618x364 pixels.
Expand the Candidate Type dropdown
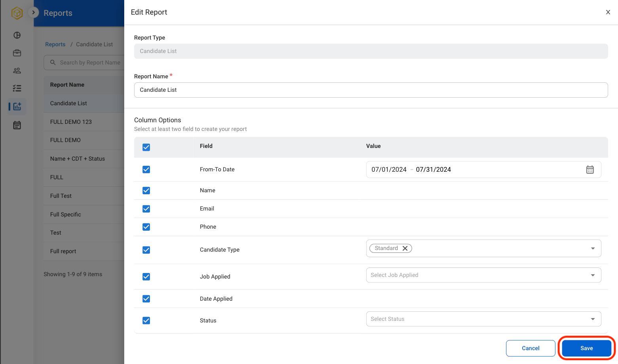click(593, 248)
